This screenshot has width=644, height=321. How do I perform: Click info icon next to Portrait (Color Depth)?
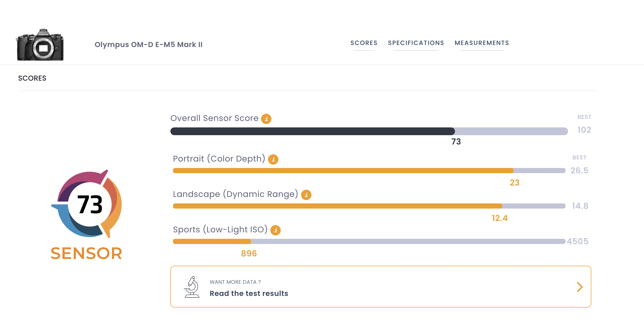click(273, 159)
